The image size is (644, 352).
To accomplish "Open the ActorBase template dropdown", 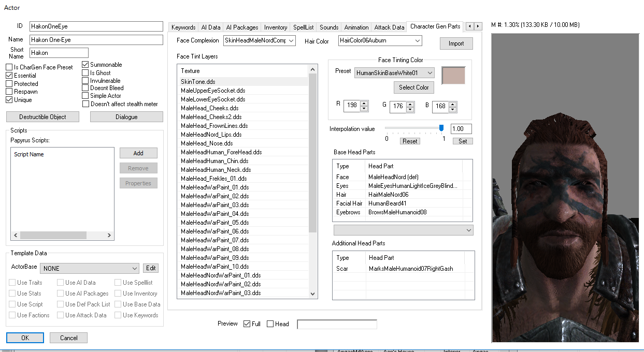I will [90, 269].
